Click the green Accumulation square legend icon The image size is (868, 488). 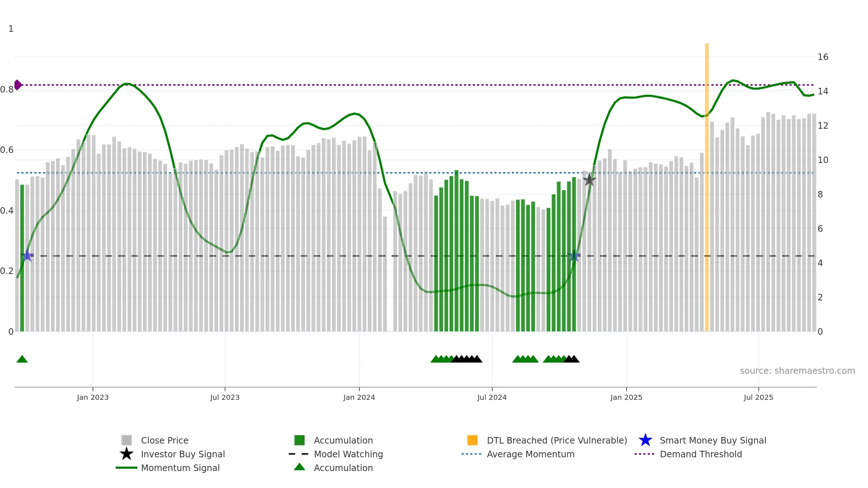[x=299, y=440]
